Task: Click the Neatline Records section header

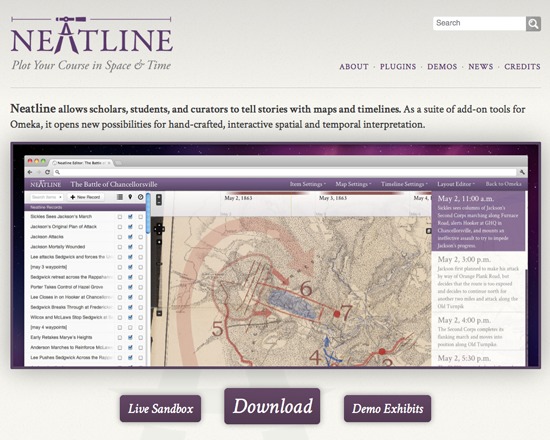Action: click(85, 207)
